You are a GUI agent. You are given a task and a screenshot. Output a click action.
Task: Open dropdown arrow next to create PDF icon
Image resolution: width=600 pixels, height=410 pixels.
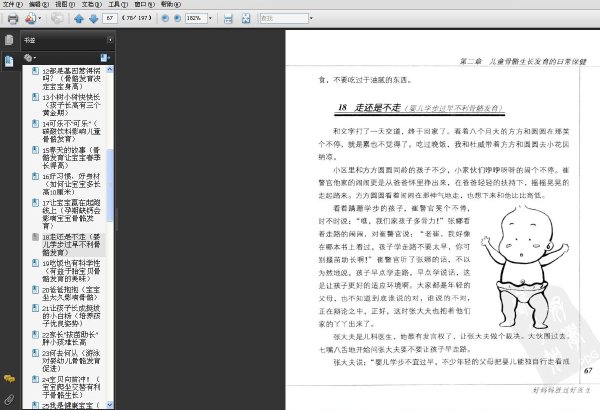40,18
